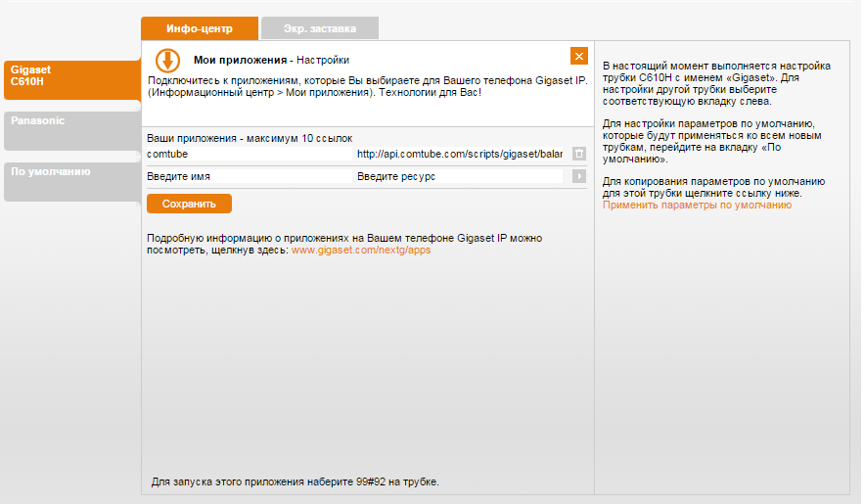Switch to the Инфо-центр tab

pos(200,28)
